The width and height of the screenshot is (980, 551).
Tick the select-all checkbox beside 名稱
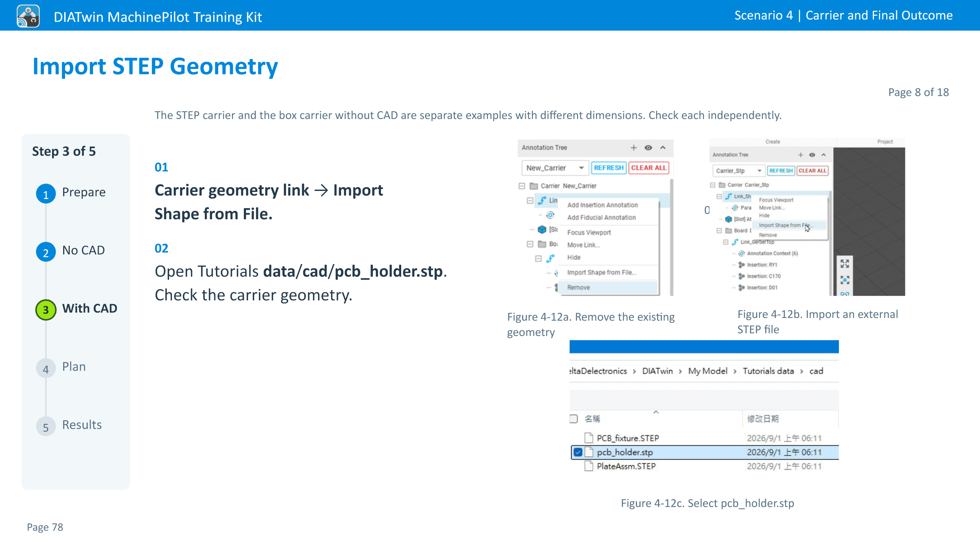[573, 419]
